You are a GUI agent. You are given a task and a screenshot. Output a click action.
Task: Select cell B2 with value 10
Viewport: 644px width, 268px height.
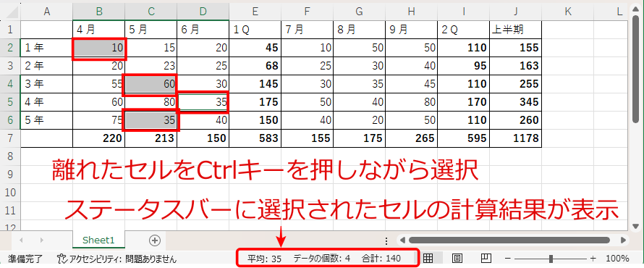click(x=99, y=48)
